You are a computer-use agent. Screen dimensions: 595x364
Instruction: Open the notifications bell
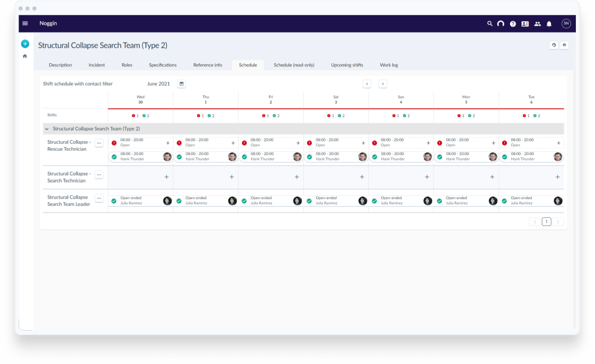(x=549, y=24)
